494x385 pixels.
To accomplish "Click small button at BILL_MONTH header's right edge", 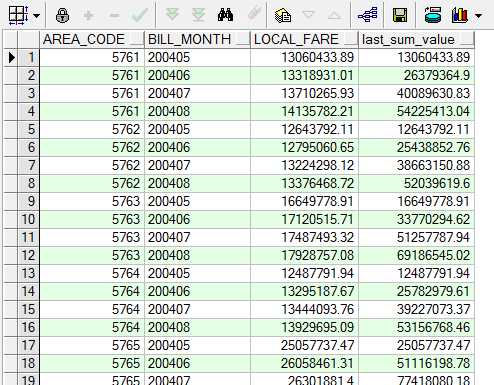I will [243, 39].
